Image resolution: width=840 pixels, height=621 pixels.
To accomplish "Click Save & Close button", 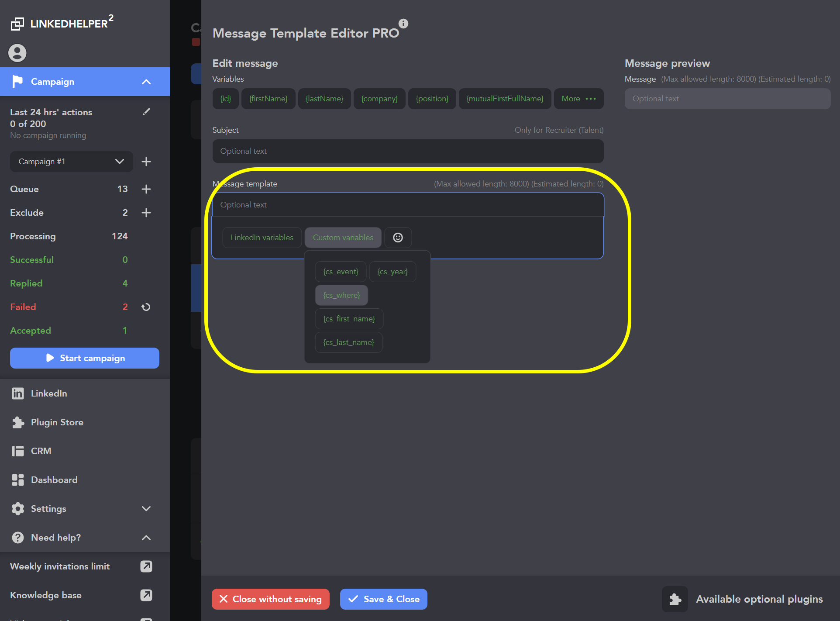I will click(384, 599).
